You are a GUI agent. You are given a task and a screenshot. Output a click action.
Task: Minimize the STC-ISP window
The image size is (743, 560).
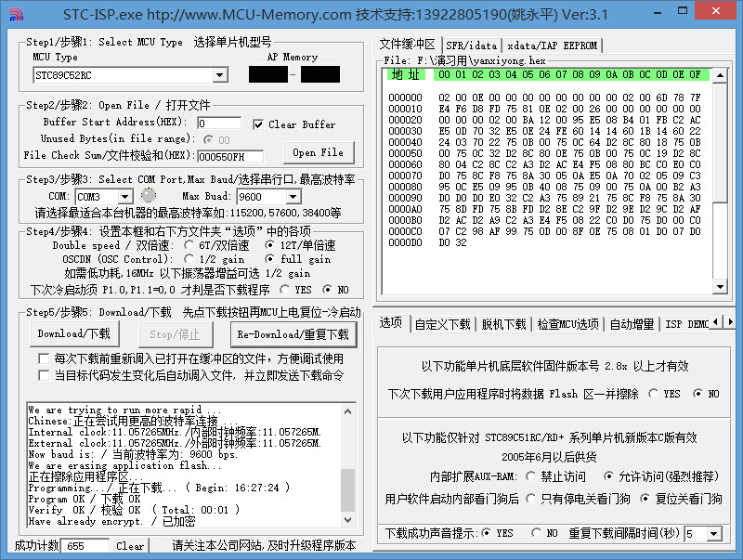[x=658, y=13]
